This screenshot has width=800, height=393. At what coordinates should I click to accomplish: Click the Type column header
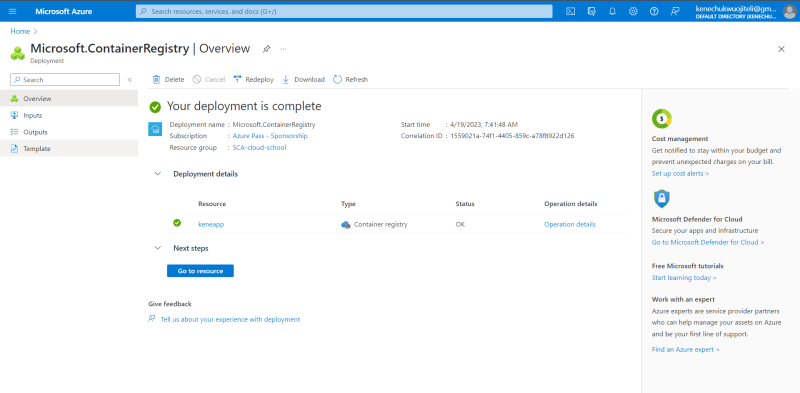348,204
